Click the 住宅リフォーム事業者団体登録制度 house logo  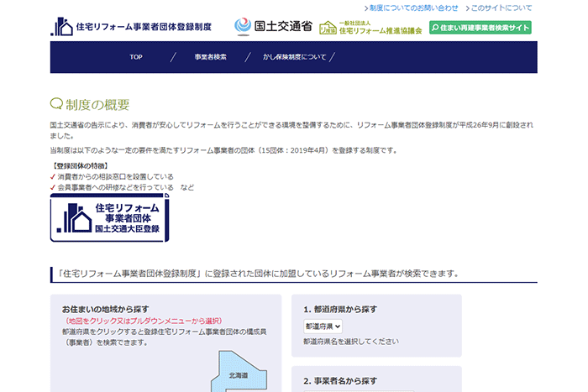pyautogui.click(x=131, y=27)
